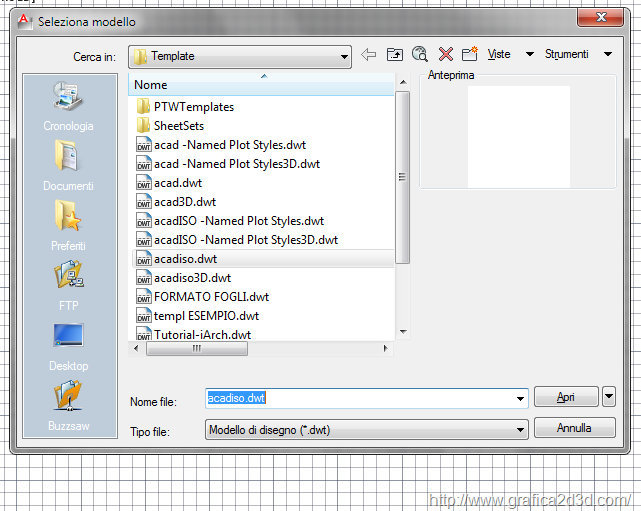Expand the Cerca in folder dropdown

coord(344,57)
